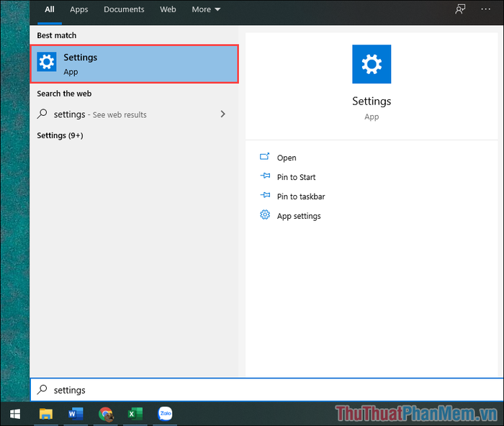Open Word from the taskbar
The width and height of the screenshot is (504, 426).
[x=76, y=414]
